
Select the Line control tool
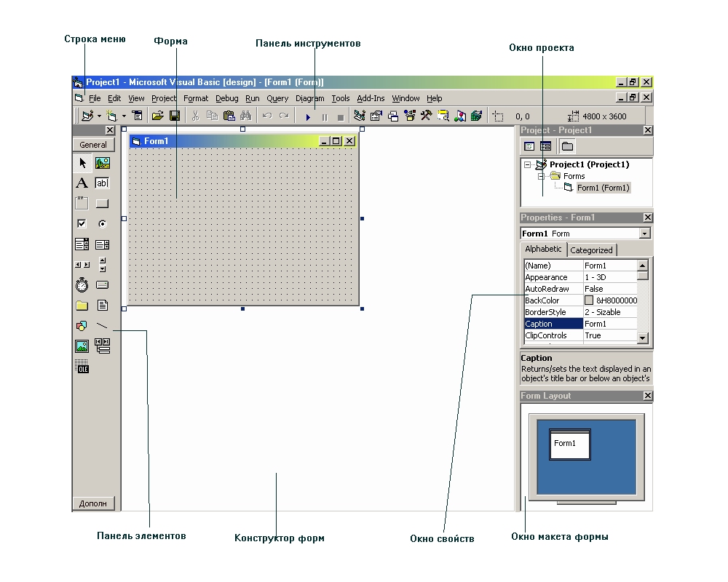(102, 326)
